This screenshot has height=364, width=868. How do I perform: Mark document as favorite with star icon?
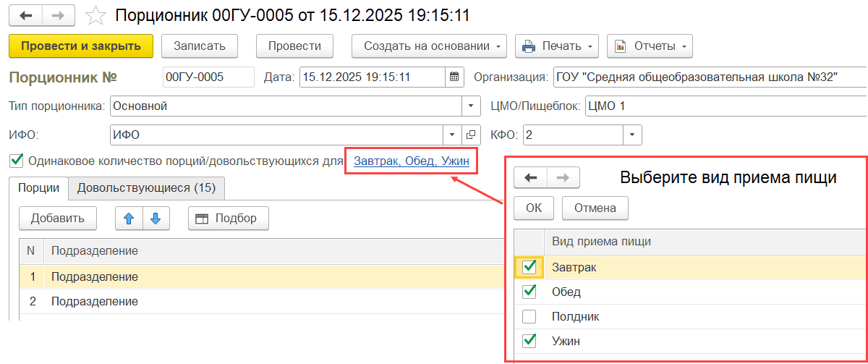tap(95, 15)
